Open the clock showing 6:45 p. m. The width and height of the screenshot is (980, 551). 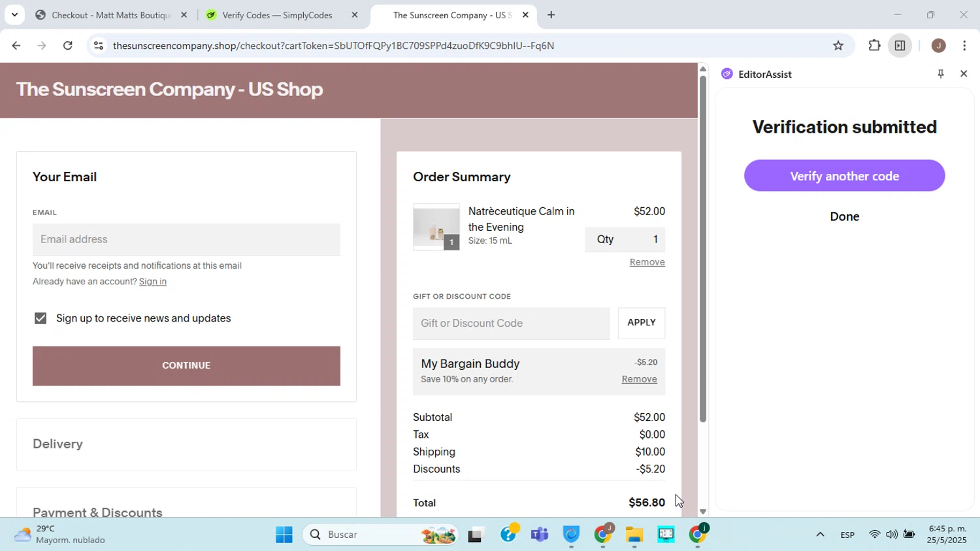click(947, 535)
